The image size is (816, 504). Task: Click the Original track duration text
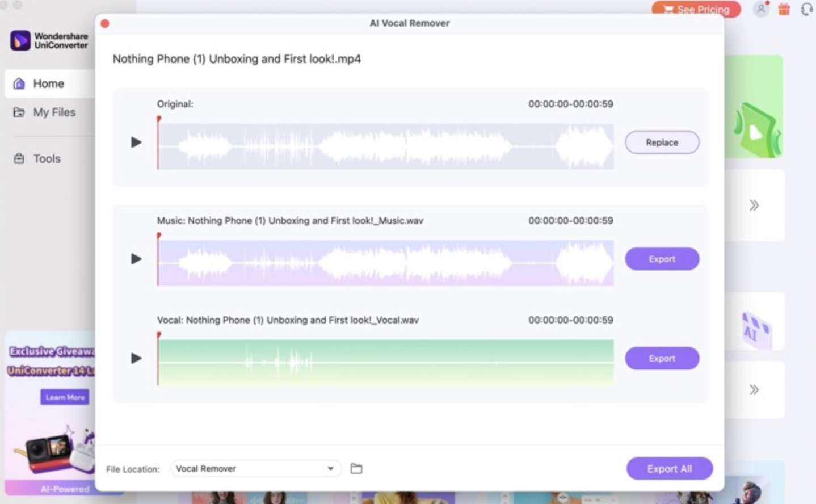coord(570,104)
